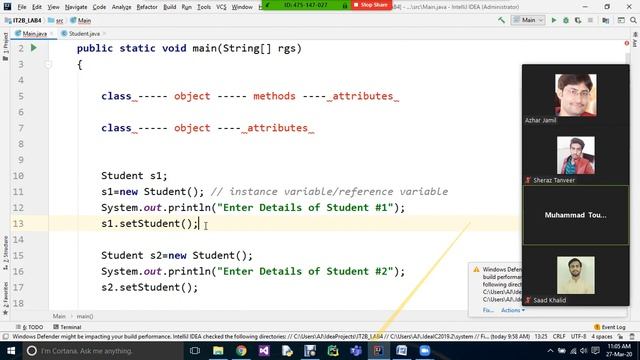Open the Tools menu
640x360 pixels.
(x=204, y=7)
